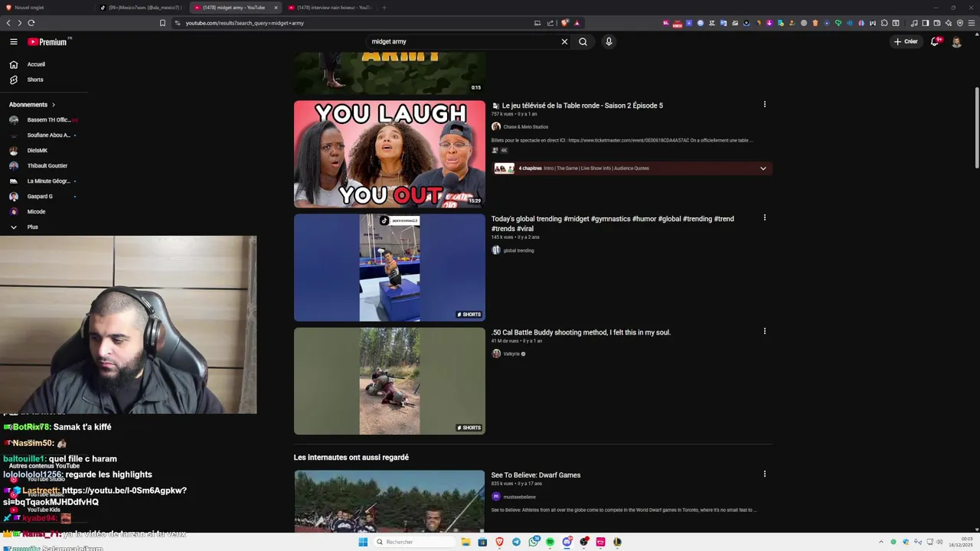Click the magnifier search button

583,42
